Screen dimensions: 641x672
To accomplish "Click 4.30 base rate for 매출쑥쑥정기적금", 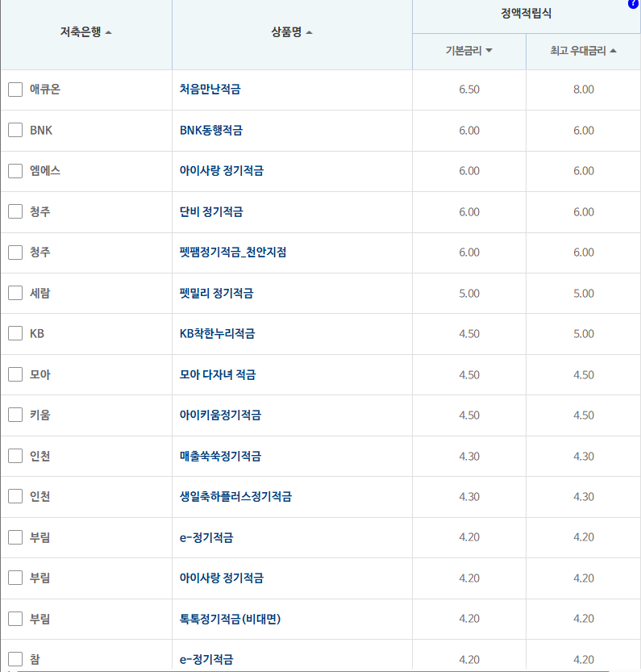I will pyautogui.click(x=469, y=457).
